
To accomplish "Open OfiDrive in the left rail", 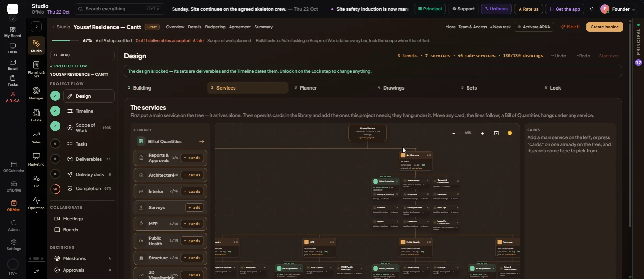I will pyautogui.click(x=14, y=186).
